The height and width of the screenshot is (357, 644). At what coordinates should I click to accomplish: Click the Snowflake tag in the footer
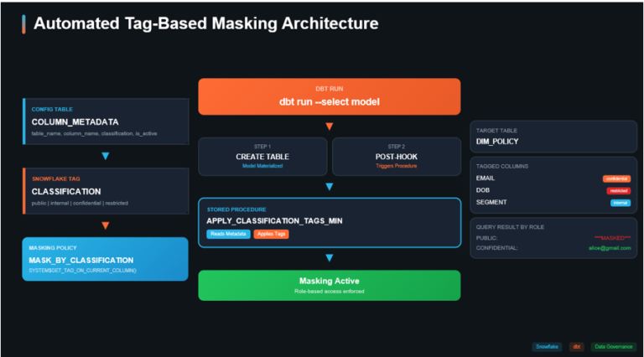[548, 346]
